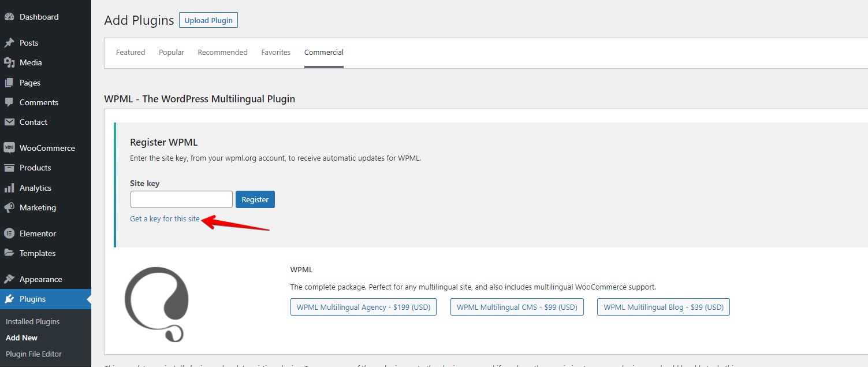Click the Templates folder icon
This screenshot has width=868, height=367.
point(9,253)
